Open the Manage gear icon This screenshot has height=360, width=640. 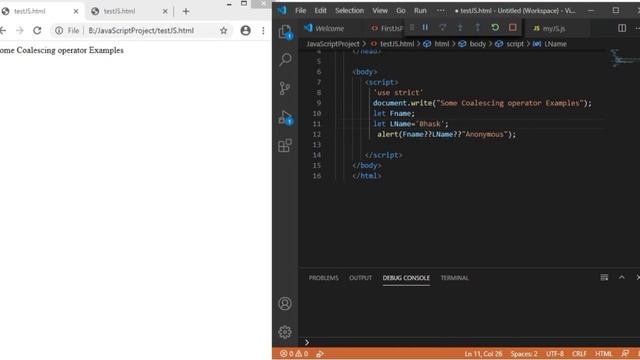point(285,332)
